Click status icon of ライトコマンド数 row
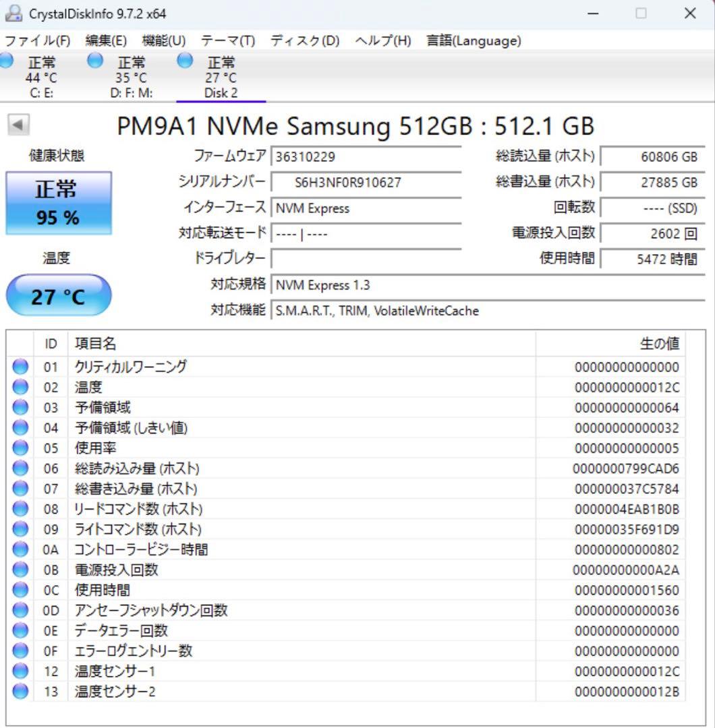The image size is (715, 728). (x=20, y=529)
